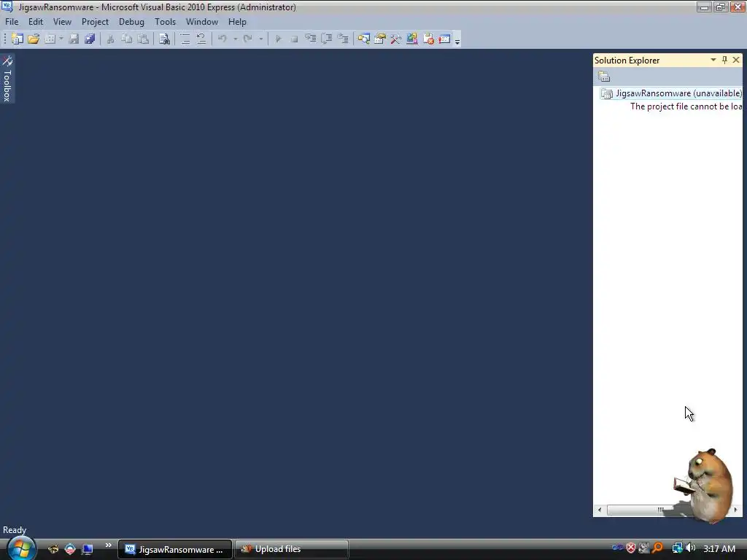Toggle the Solution Explorer auto-hide pin
Image resolution: width=747 pixels, height=560 pixels.
(724, 60)
